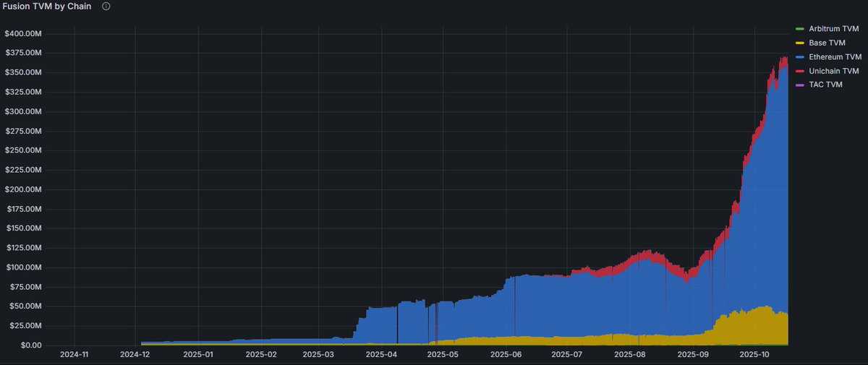This screenshot has width=868, height=365.
Task: Click the 2025-09 x-axis label
Action: [x=693, y=356]
